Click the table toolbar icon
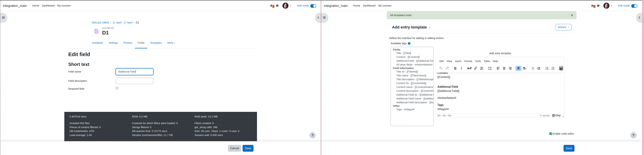Image resolution: width=644 pixels, height=155 pixels. (561, 68)
